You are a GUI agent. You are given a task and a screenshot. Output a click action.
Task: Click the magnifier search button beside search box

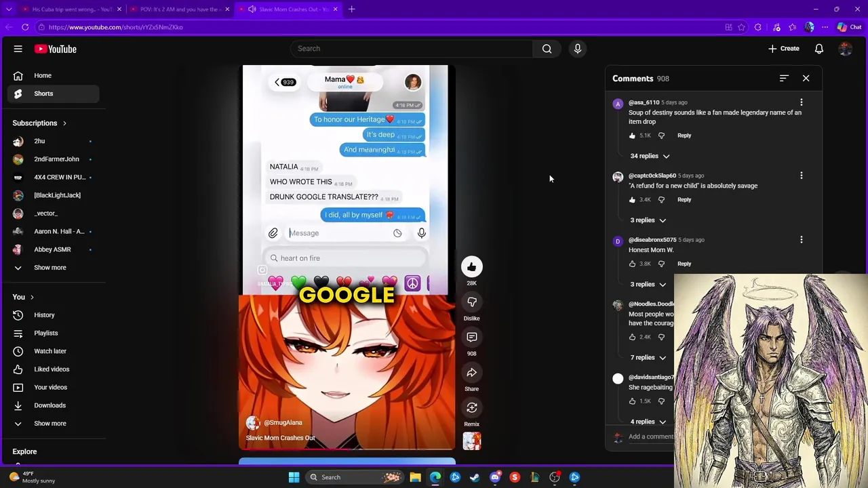click(x=547, y=49)
